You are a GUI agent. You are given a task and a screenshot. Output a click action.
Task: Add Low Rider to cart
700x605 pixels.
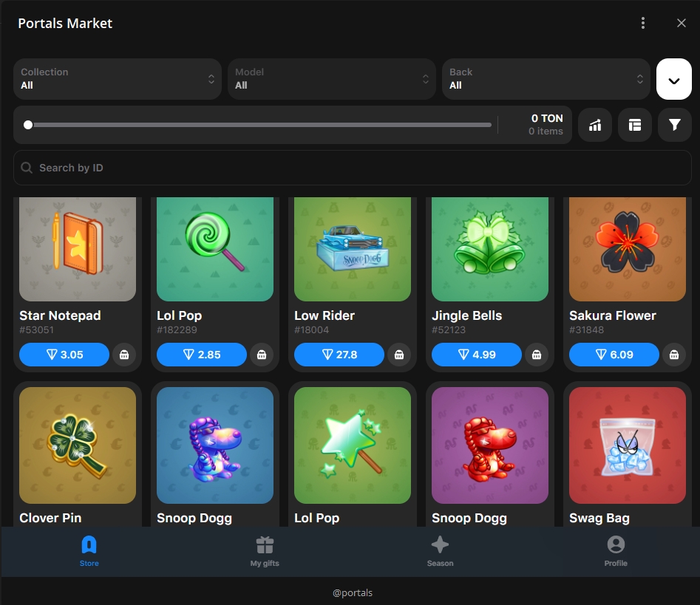tap(399, 355)
